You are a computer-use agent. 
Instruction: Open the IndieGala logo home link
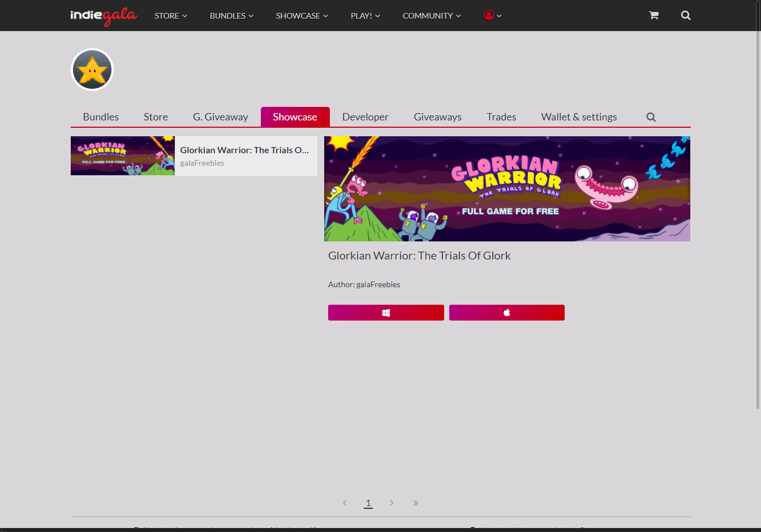pos(104,16)
